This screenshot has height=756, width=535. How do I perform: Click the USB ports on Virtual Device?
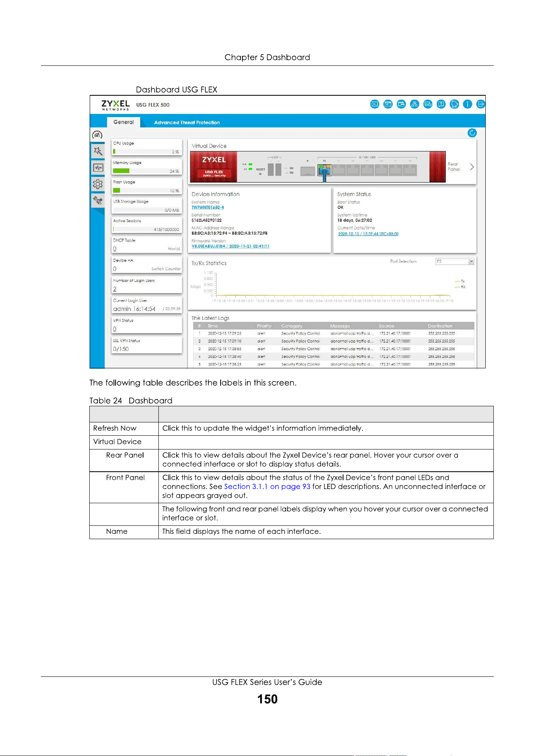coord(274,169)
